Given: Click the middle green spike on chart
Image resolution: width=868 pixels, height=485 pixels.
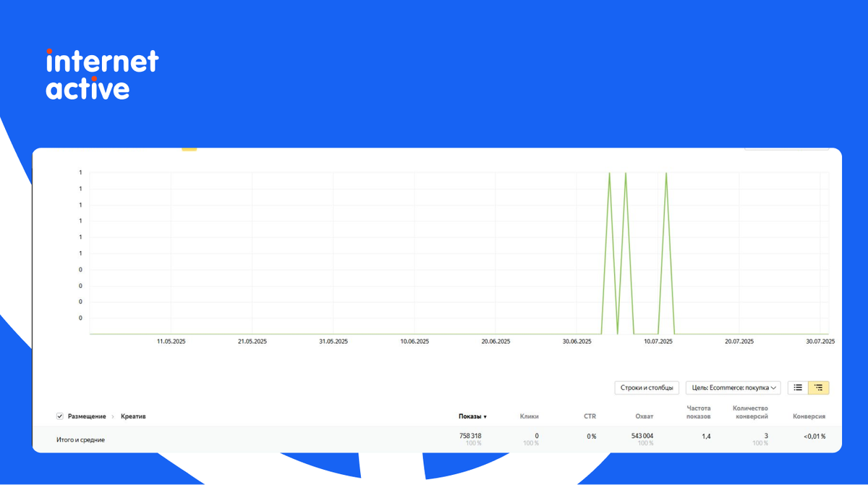Looking at the screenshot, I should point(626,175).
